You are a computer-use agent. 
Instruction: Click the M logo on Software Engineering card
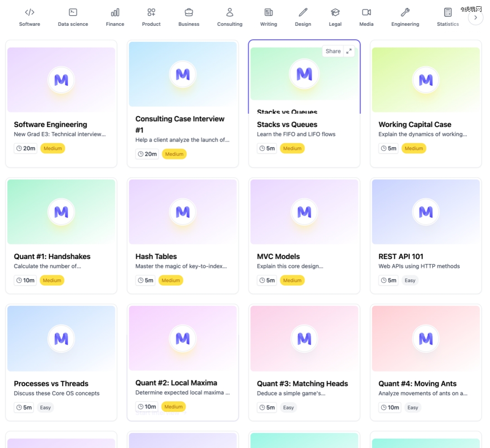pos(61,80)
